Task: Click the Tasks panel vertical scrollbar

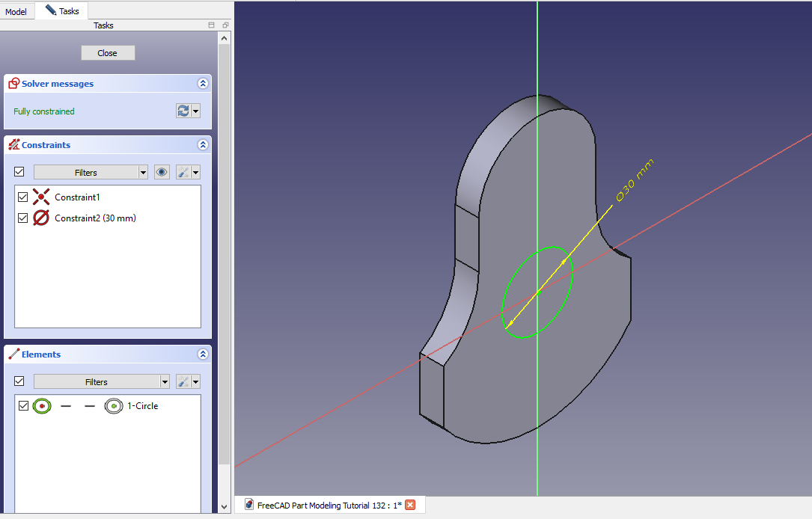Action: point(224,254)
